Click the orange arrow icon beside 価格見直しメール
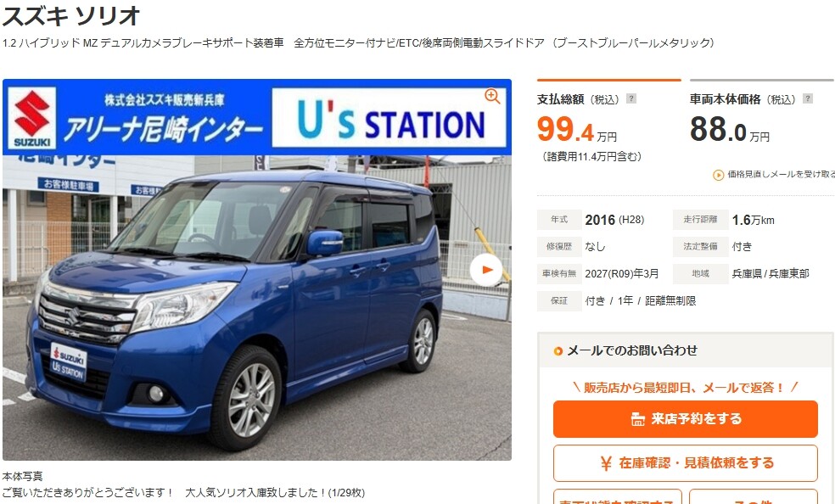Screen dimensions: 835x504 pyautogui.click(x=719, y=175)
